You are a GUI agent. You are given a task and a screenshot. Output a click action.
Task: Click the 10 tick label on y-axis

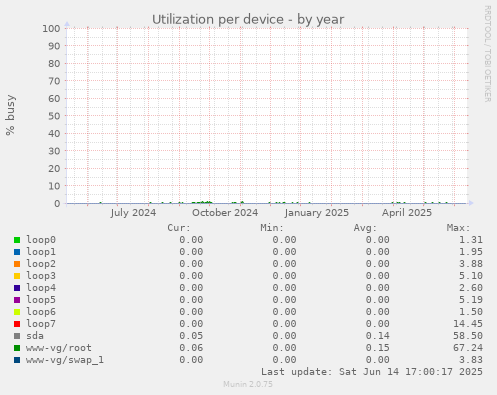pos(54,186)
